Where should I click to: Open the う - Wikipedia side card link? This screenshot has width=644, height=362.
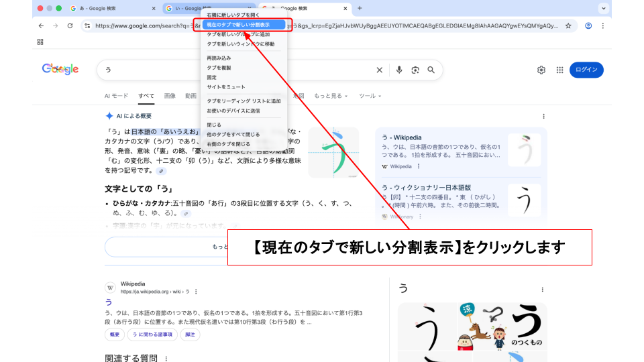coord(402,137)
